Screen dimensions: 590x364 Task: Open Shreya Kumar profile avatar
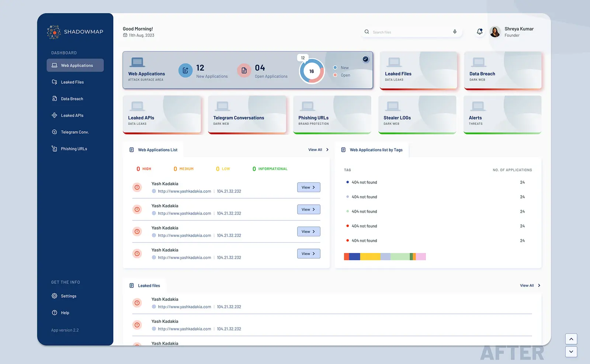[495, 32]
